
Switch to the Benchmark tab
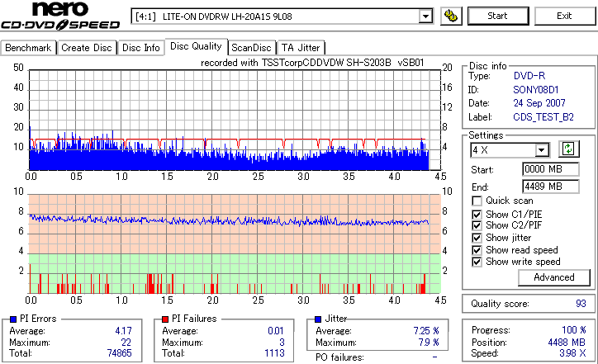[x=28, y=48]
